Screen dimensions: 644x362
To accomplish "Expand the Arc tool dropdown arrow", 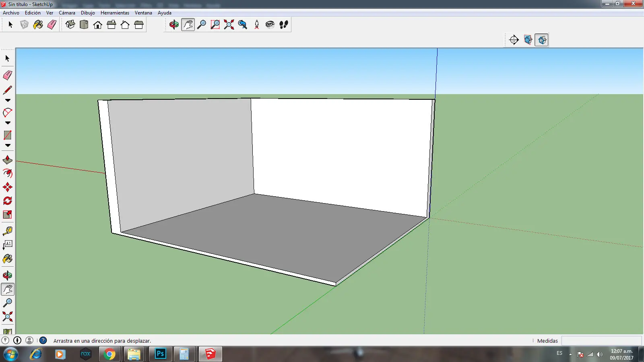I will pyautogui.click(x=7, y=123).
